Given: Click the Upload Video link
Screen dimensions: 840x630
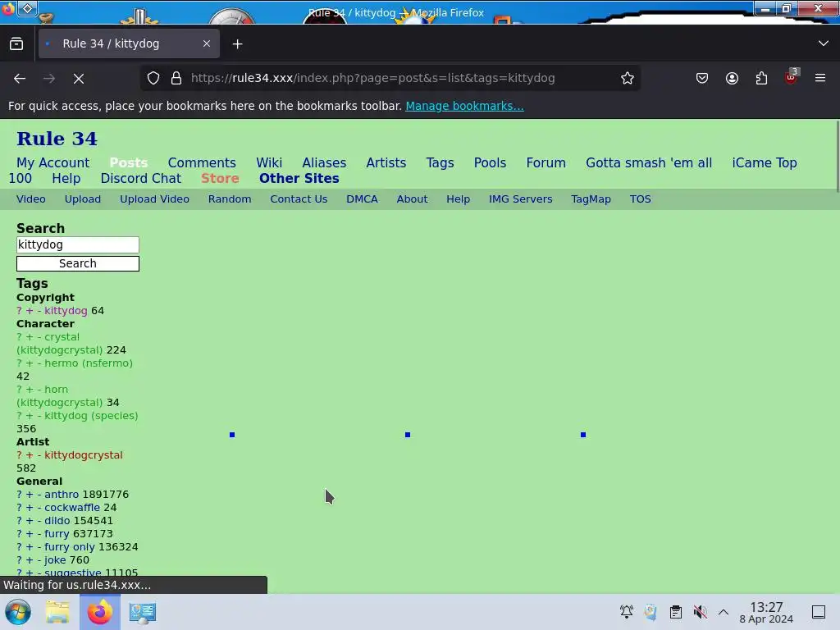Looking at the screenshot, I should point(154,199).
